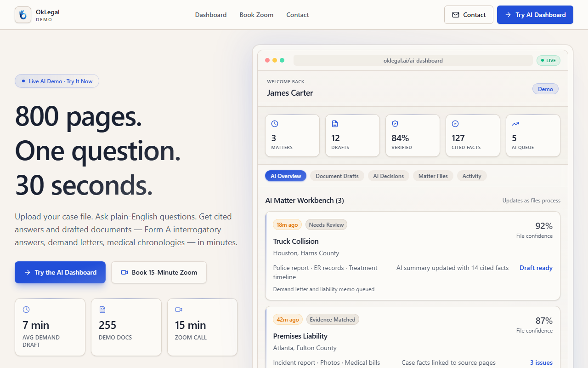Click the trending arrow icon in AI Queue card
588x368 pixels.
[515, 124]
